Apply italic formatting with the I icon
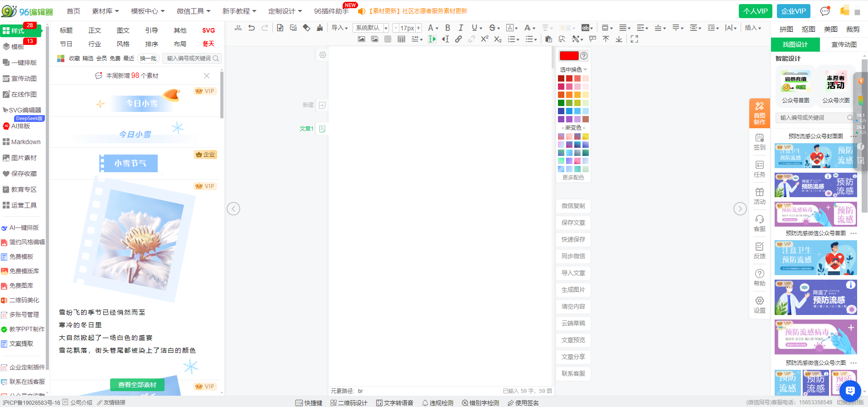 (461, 28)
